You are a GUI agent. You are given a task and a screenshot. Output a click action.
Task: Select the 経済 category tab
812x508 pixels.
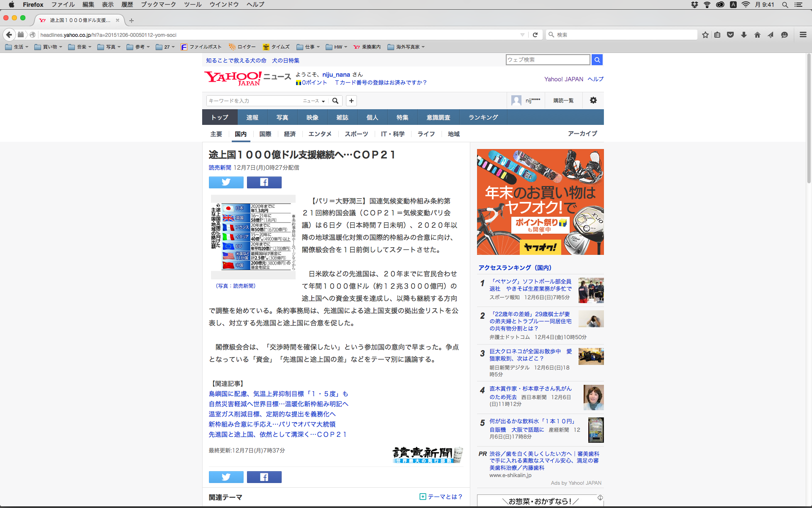290,134
